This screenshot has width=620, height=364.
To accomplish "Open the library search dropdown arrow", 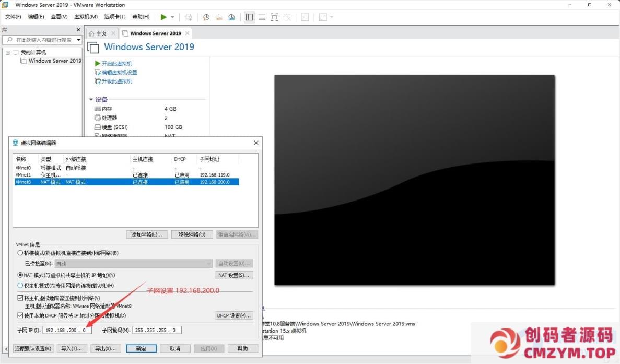I will (78, 40).
